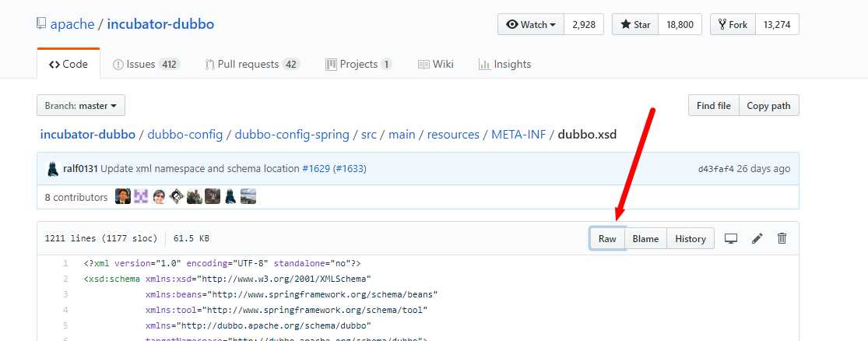This screenshot has height=341, width=868.
Task: View the 13,274 forks count
Action: click(777, 24)
